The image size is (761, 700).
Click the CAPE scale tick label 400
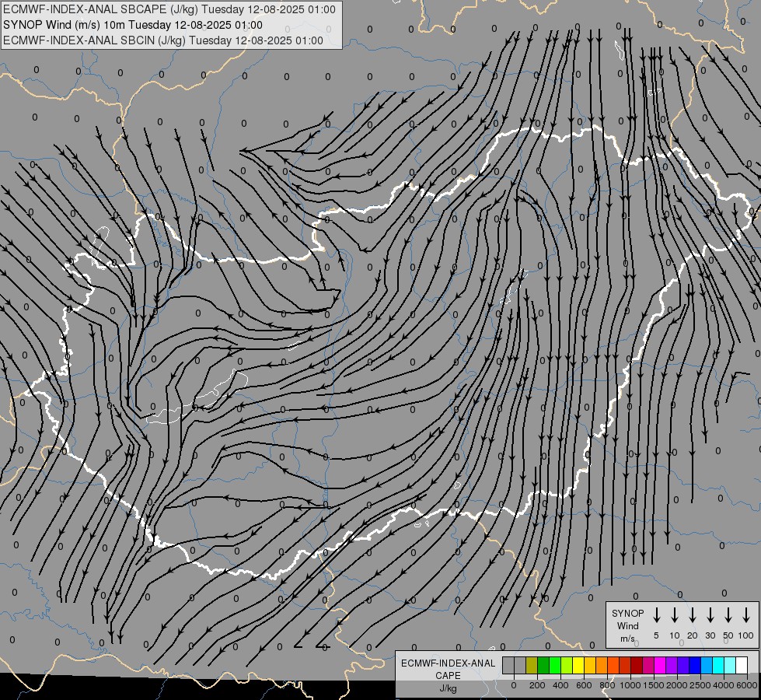(x=560, y=685)
